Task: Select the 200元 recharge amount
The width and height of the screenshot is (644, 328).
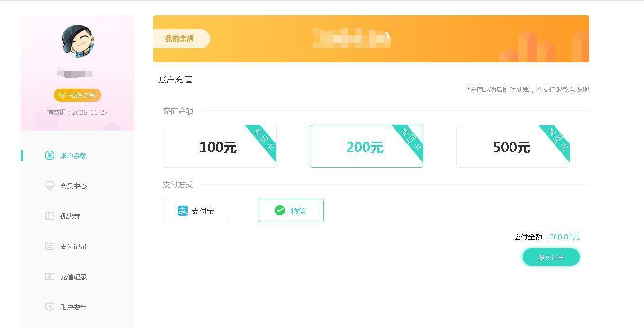Action: tap(367, 146)
